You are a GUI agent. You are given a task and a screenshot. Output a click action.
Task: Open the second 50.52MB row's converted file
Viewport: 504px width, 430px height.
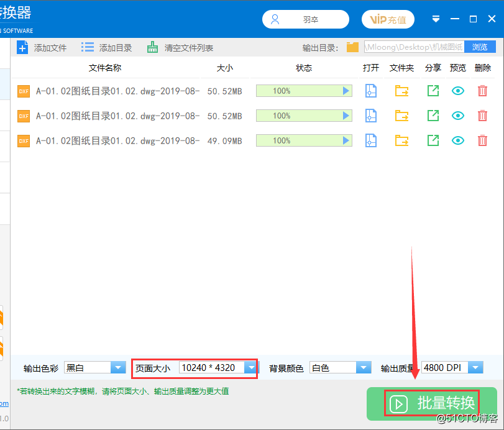point(371,116)
